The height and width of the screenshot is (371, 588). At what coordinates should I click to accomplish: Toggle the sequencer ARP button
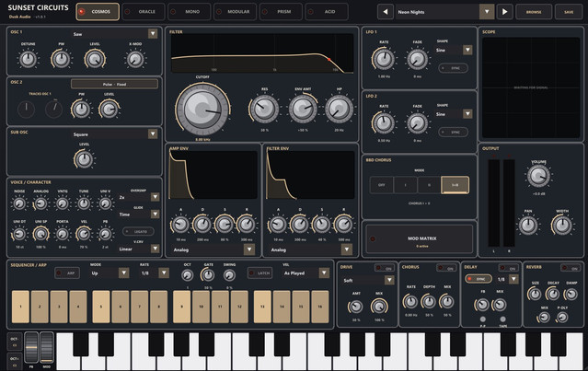click(x=67, y=273)
